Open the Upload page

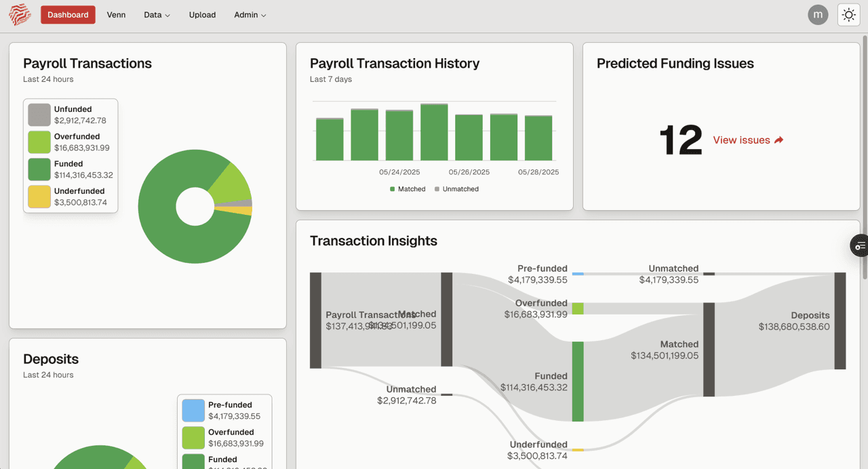point(202,15)
